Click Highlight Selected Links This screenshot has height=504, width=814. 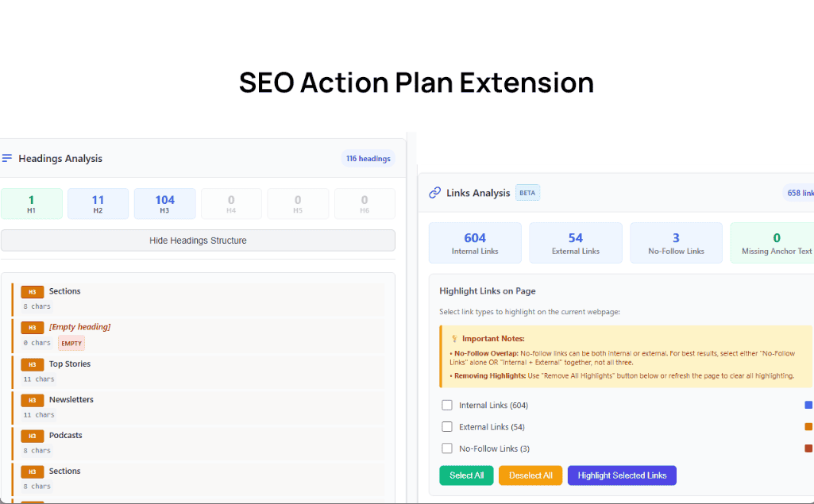pos(622,475)
